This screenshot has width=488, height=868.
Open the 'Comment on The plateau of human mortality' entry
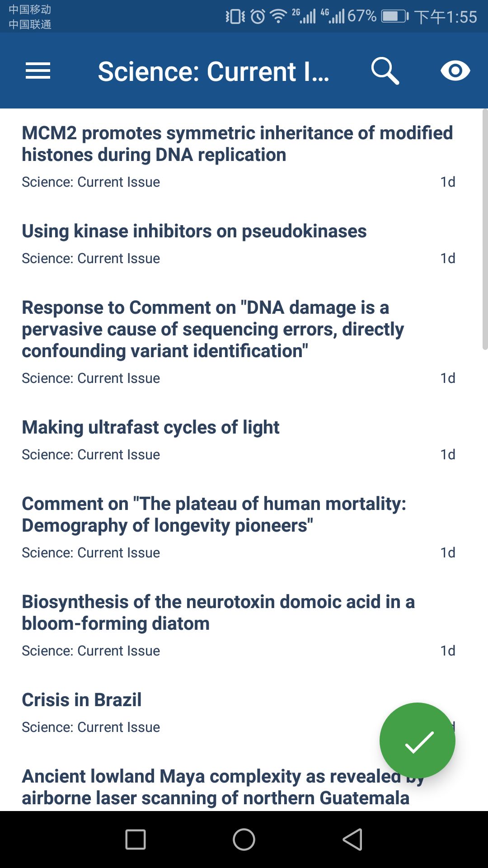click(x=214, y=514)
